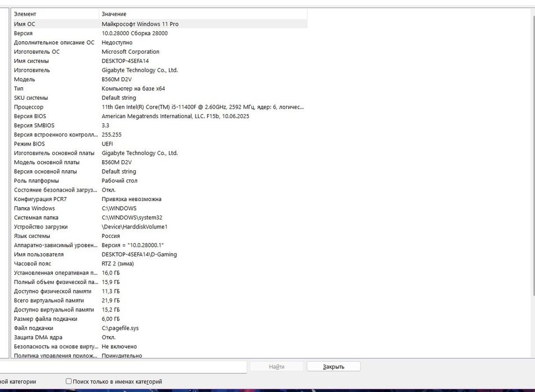Sort by the Элемент column header
The width and height of the screenshot is (535, 392).
click(55, 14)
